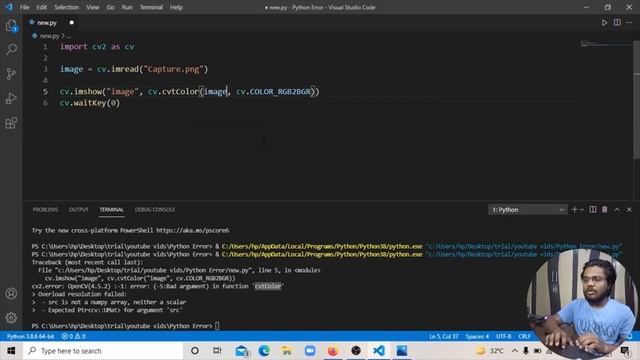
Task: Switch to the TERMINAL panel tab
Action: click(x=111, y=209)
